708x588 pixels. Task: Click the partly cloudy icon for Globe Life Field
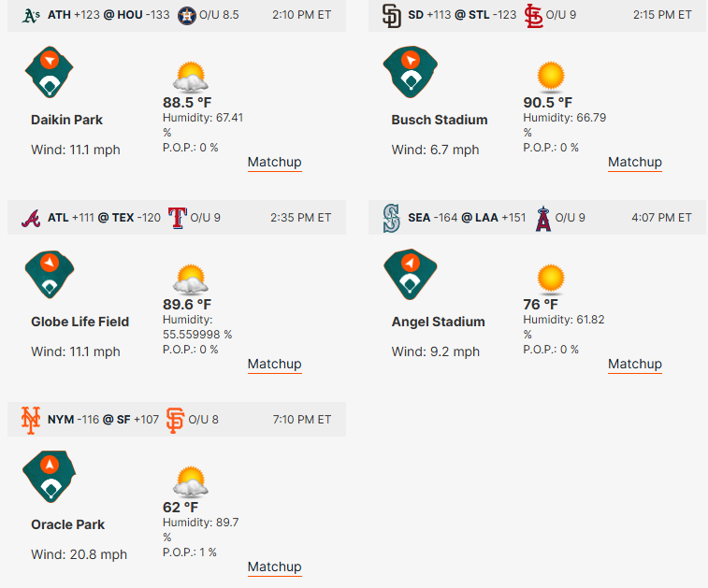(x=190, y=280)
